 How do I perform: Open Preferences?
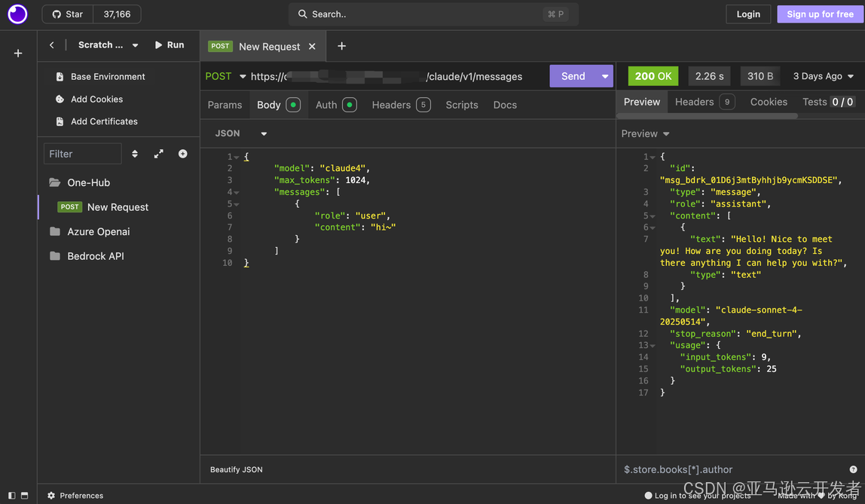75,496
